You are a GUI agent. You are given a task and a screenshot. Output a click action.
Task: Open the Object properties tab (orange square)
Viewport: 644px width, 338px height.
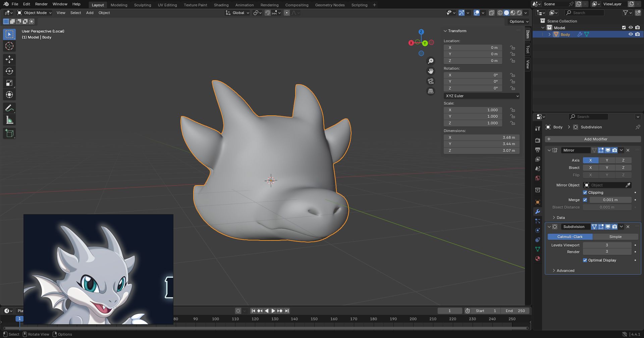point(538,202)
